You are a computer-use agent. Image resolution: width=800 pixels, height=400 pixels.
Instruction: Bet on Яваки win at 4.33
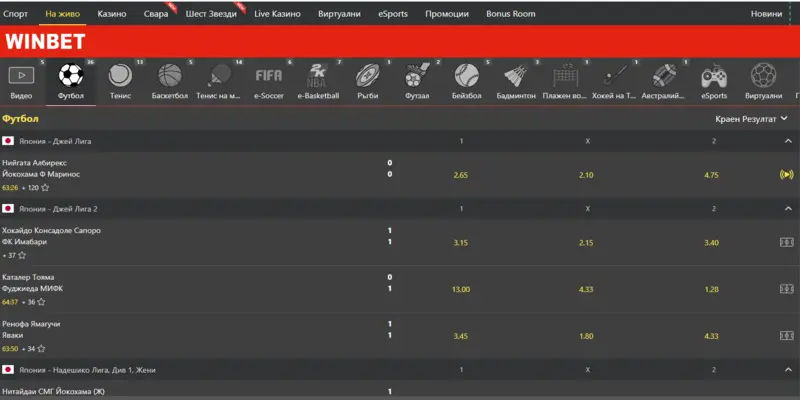click(x=711, y=336)
